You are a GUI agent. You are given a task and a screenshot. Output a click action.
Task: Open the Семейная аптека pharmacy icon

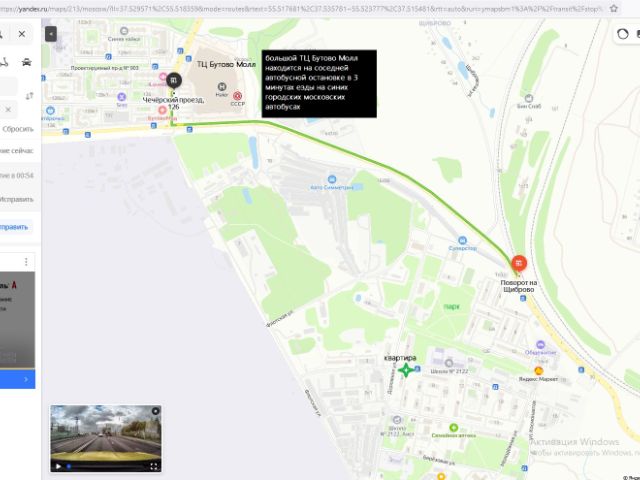pyautogui.click(x=453, y=427)
